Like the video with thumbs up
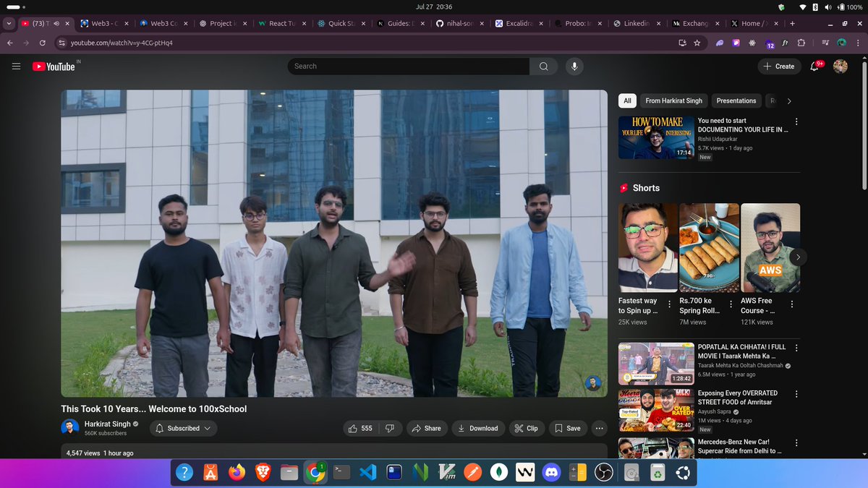The height and width of the screenshot is (488, 868). (360, 428)
